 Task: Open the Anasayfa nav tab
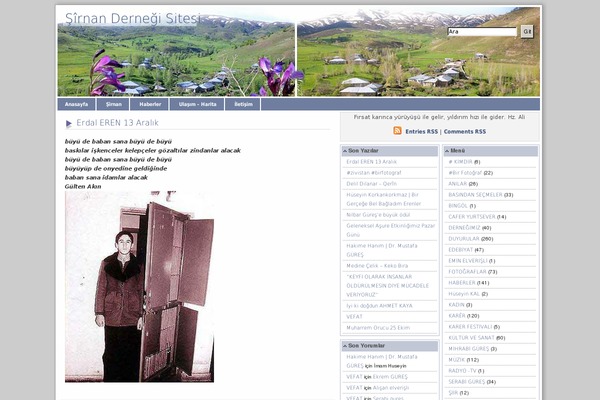point(76,104)
